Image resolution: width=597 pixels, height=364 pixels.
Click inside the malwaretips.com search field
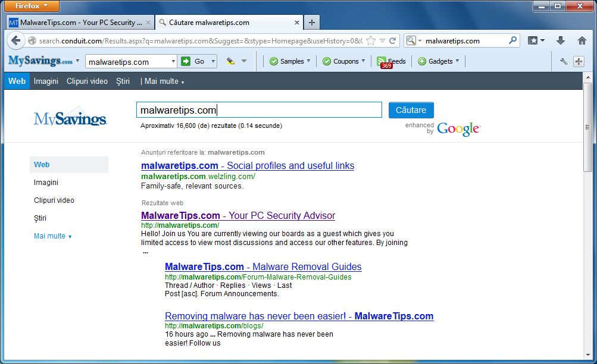point(259,109)
